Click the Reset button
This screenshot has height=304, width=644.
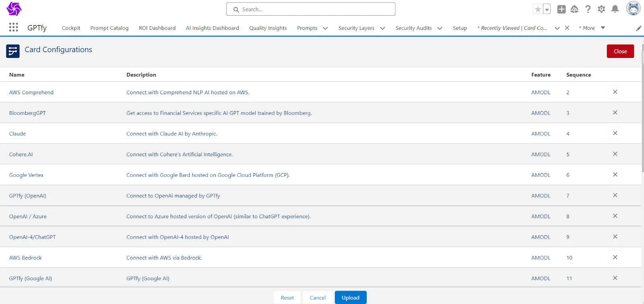[x=287, y=298]
